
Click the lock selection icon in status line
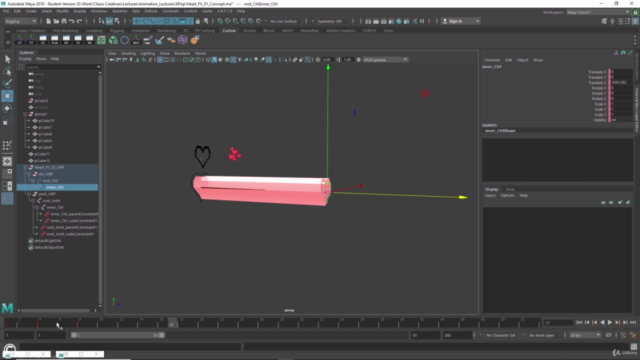[x=198, y=21]
